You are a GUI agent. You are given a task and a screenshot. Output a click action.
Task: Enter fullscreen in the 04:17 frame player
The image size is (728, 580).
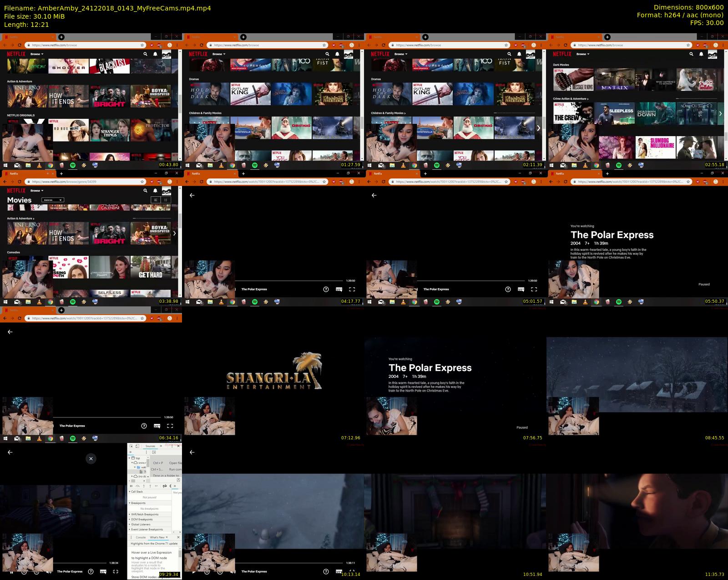[352, 289]
